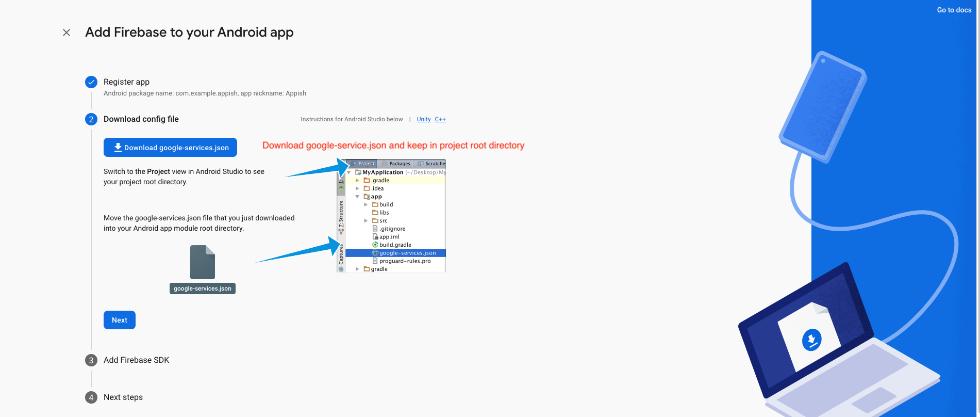The image size is (980, 417).
Task: Select the Download config file heading
Action: tap(141, 119)
